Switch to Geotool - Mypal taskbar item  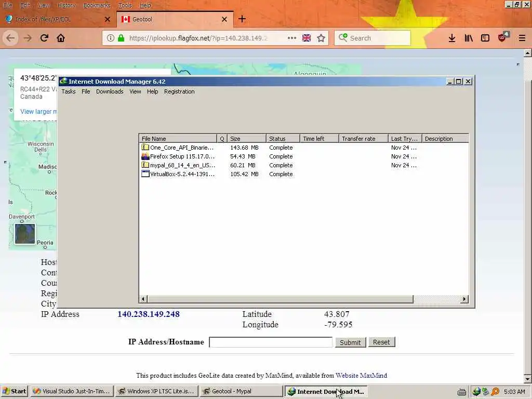(241, 391)
